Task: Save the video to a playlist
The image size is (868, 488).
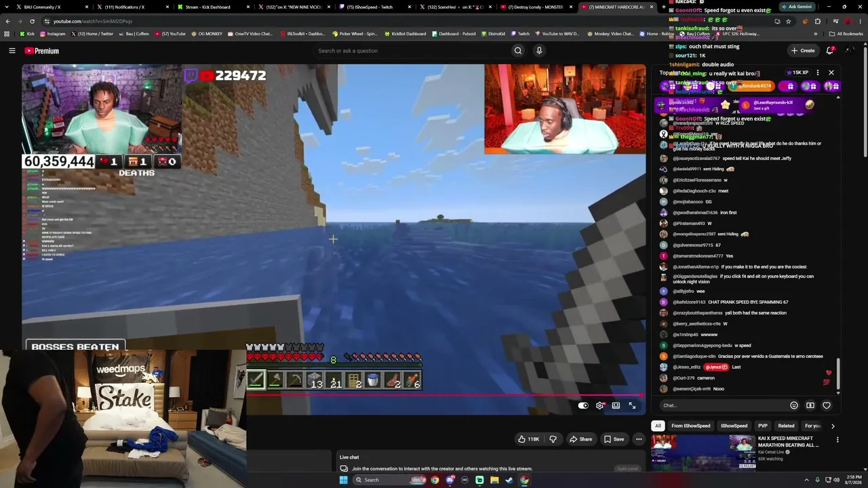Action: pos(614,439)
